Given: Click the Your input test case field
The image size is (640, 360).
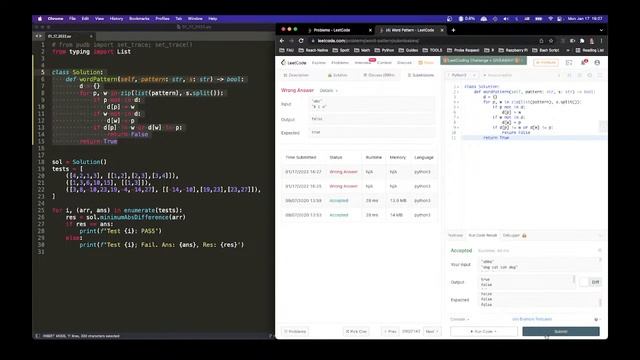Looking at the screenshot, I should click(539, 264).
